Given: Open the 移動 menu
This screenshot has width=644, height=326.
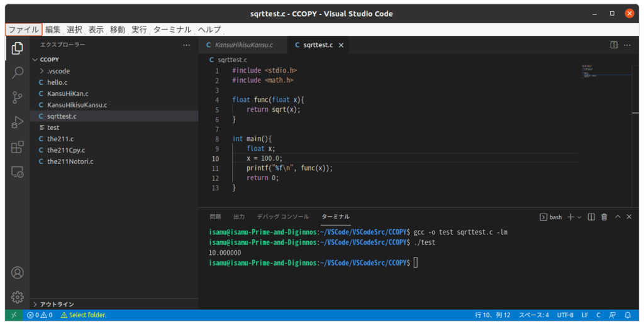Looking at the screenshot, I should 118,30.
